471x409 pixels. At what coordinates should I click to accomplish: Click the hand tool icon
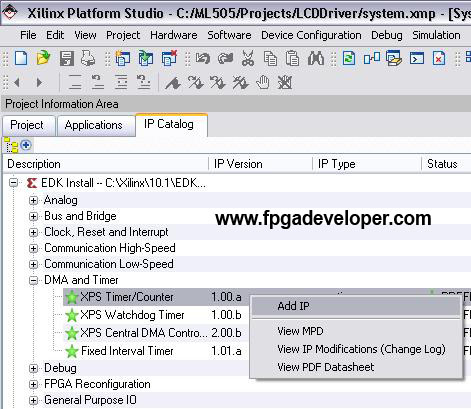(x=263, y=82)
